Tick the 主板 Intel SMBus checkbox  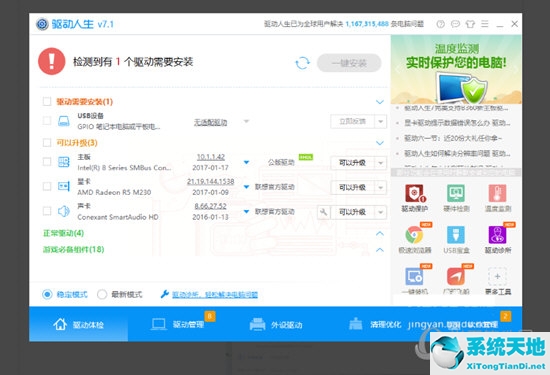tap(47, 162)
